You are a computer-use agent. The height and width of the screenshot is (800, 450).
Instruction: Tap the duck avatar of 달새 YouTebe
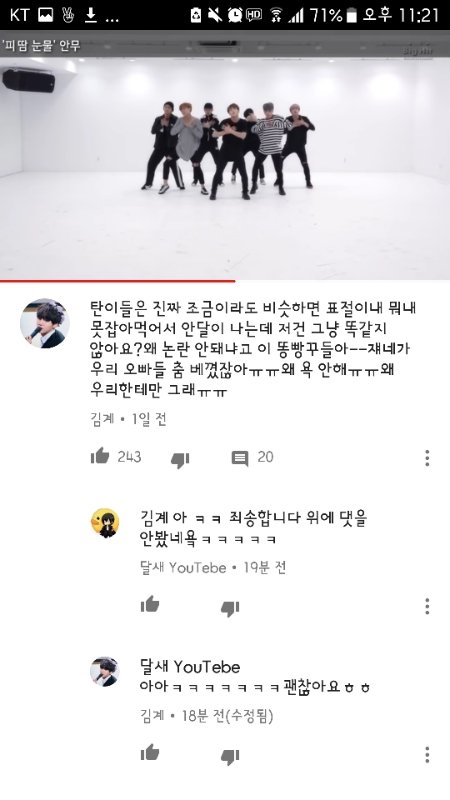106,523
